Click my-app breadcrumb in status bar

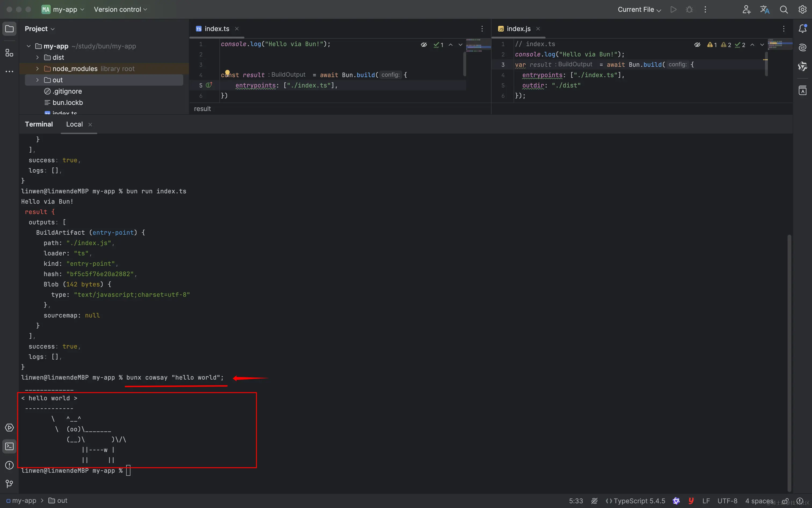point(21,500)
